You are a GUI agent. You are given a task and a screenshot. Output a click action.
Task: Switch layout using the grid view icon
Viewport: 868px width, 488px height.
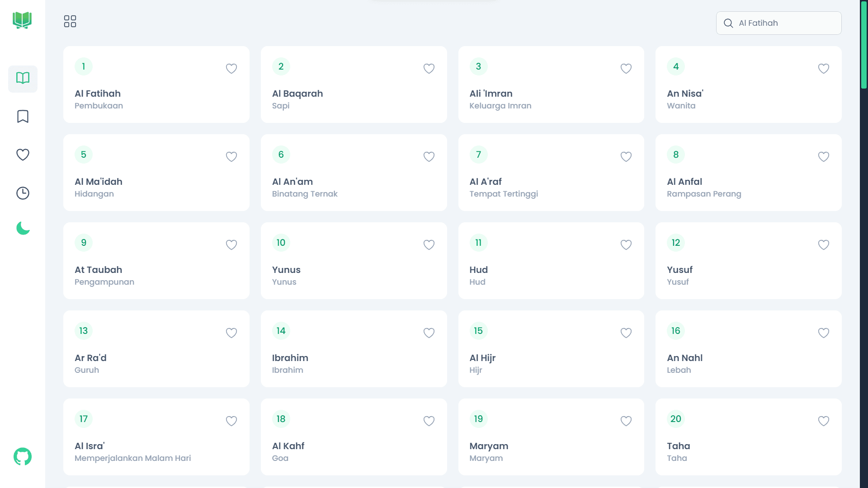[70, 21]
